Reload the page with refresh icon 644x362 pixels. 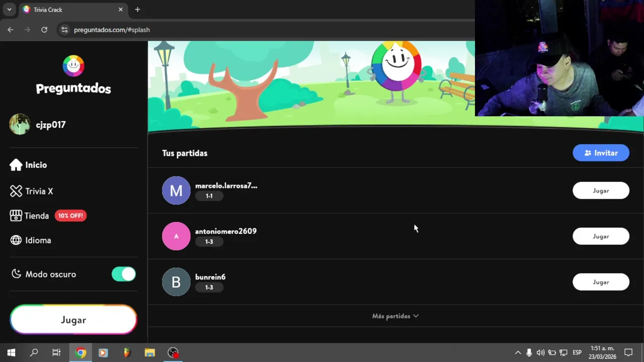click(44, 30)
